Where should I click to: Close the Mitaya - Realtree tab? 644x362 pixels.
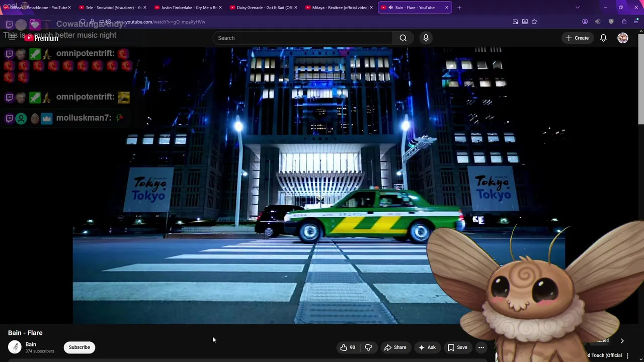click(371, 8)
